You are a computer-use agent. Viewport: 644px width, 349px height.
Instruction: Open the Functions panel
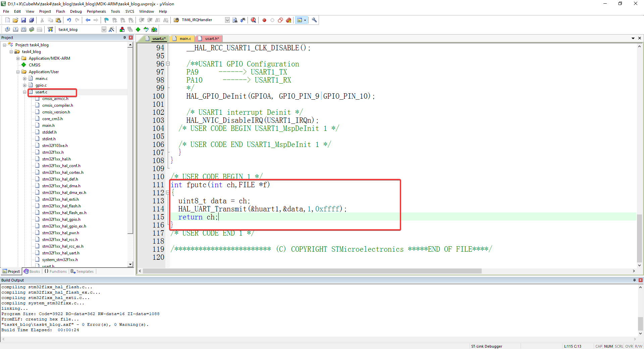pyautogui.click(x=55, y=271)
